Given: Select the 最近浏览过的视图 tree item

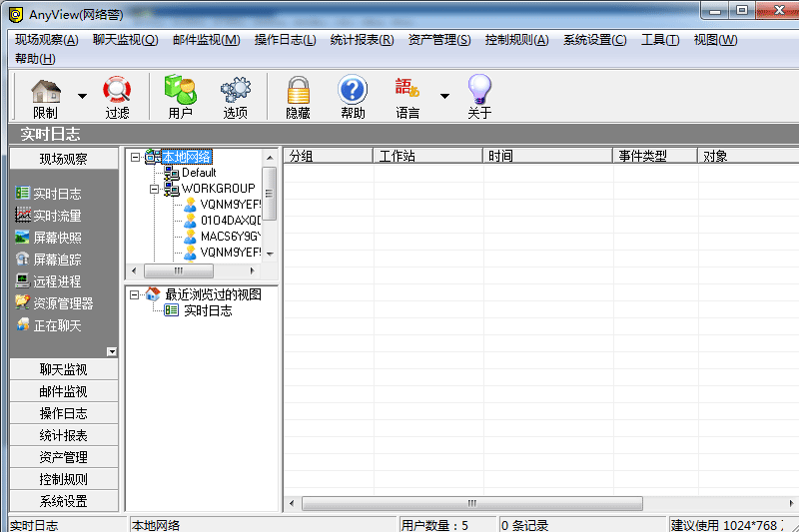Looking at the screenshot, I should click(x=213, y=294).
